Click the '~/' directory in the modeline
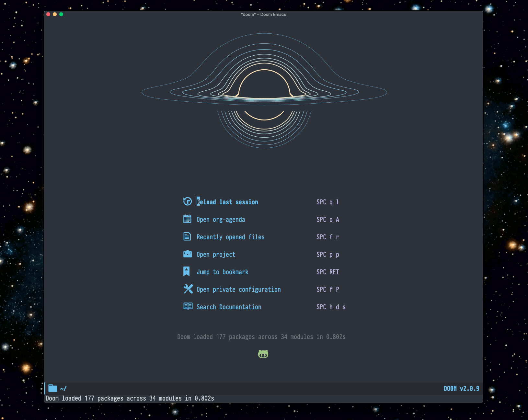Image resolution: width=528 pixels, height=420 pixels. coord(63,388)
